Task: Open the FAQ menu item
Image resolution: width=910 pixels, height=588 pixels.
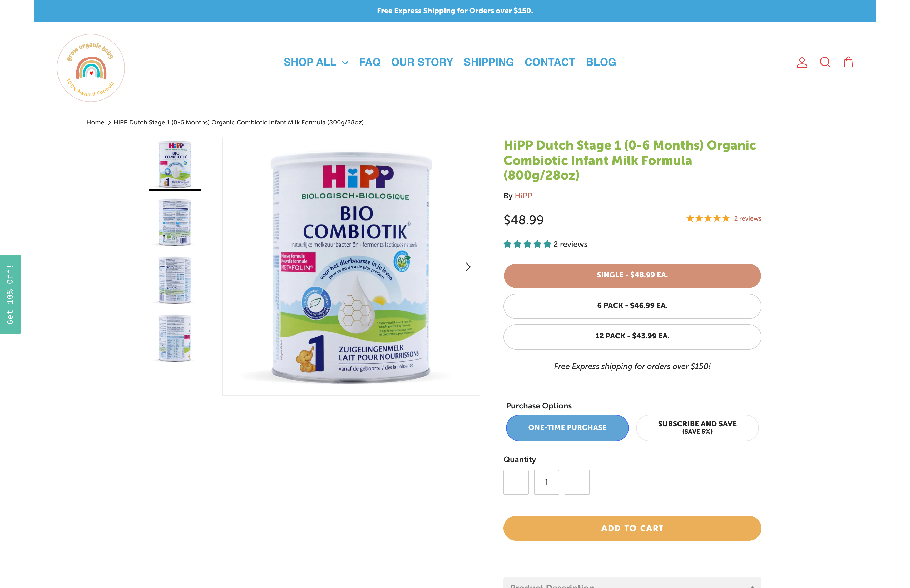Action: (369, 62)
